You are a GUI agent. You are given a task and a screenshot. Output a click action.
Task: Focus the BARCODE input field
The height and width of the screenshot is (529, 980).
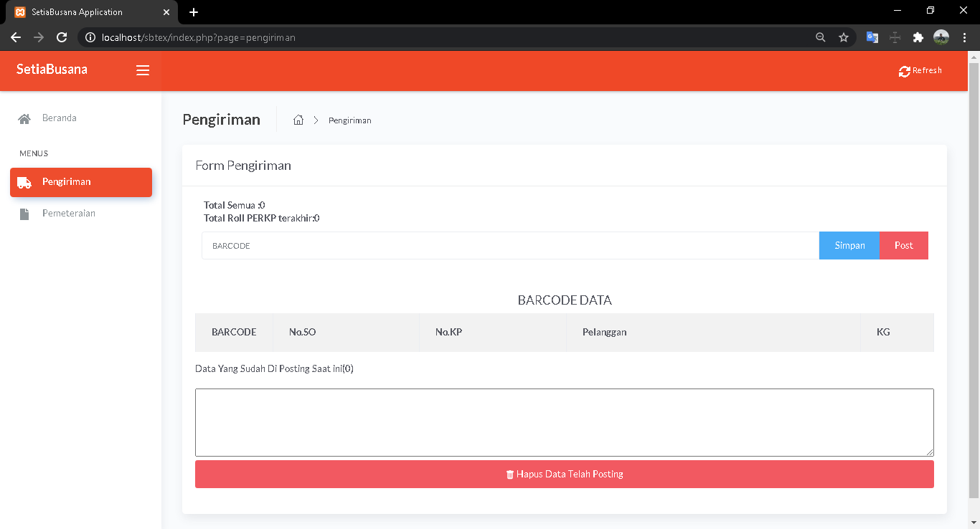coord(509,245)
